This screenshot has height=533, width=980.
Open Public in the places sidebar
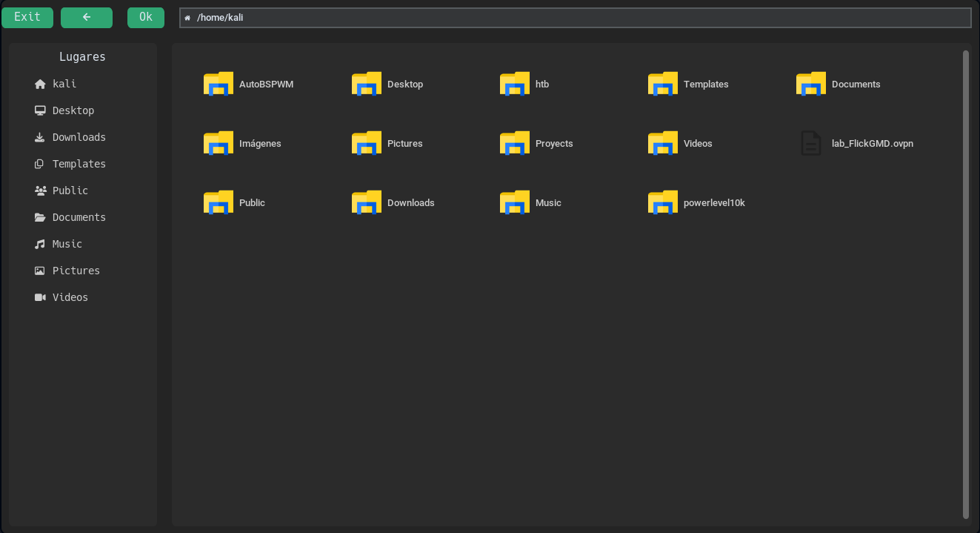point(70,191)
